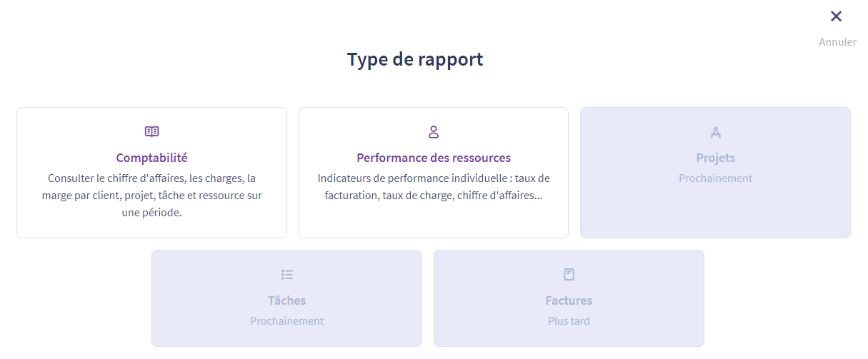Click the empty area of the Projets card
This screenshot has width=868, height=359.
pyautogui.click(x=715, y=211)
